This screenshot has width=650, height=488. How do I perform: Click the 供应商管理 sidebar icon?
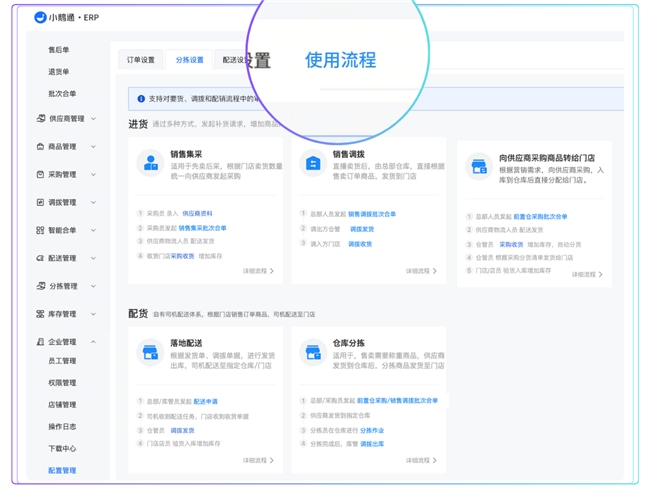coord(41,119)
